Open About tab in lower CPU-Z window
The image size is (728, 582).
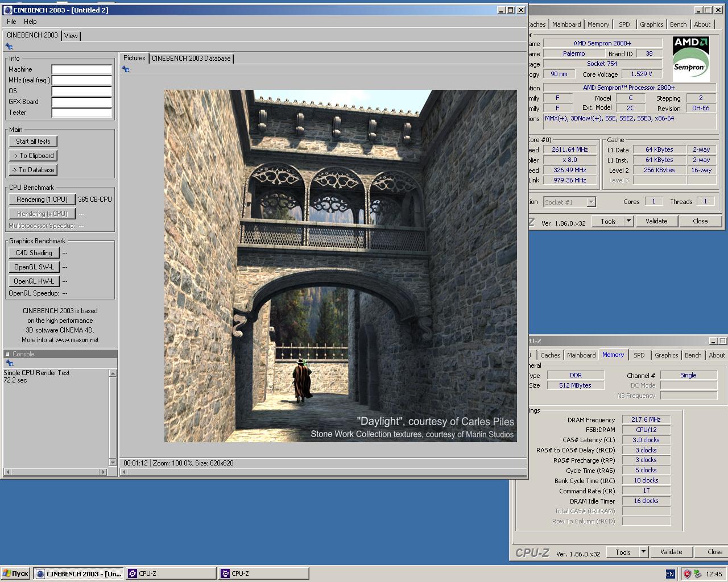point(717,355)
